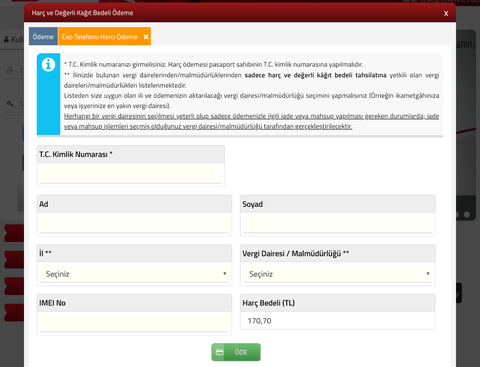Click the underlined refund notice text
Image resolution: width=480 pixels, height=367 pixels.
click(x=251, y=121)
